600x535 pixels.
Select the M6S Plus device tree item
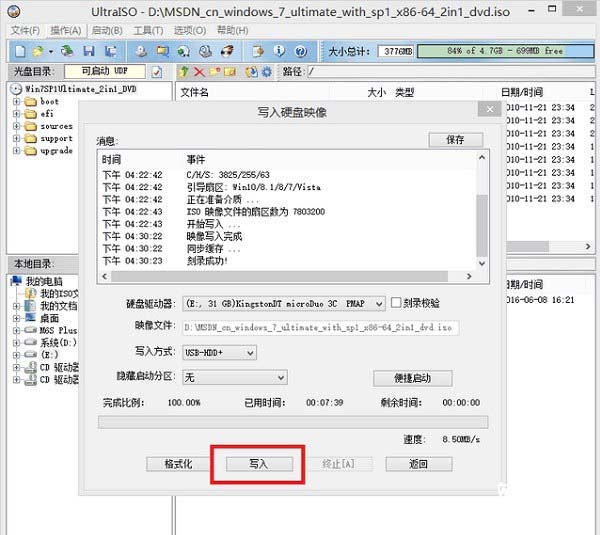pos(59,330)
